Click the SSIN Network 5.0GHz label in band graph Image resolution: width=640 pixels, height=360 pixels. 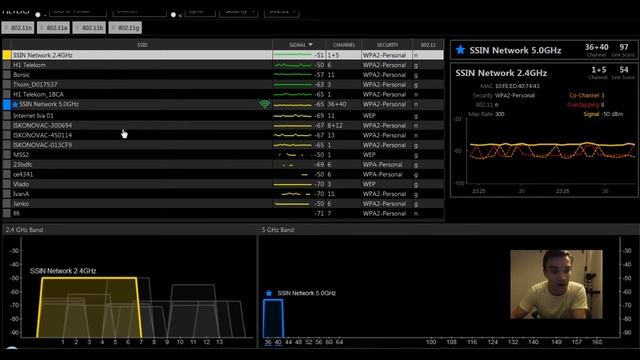point(307,293)
